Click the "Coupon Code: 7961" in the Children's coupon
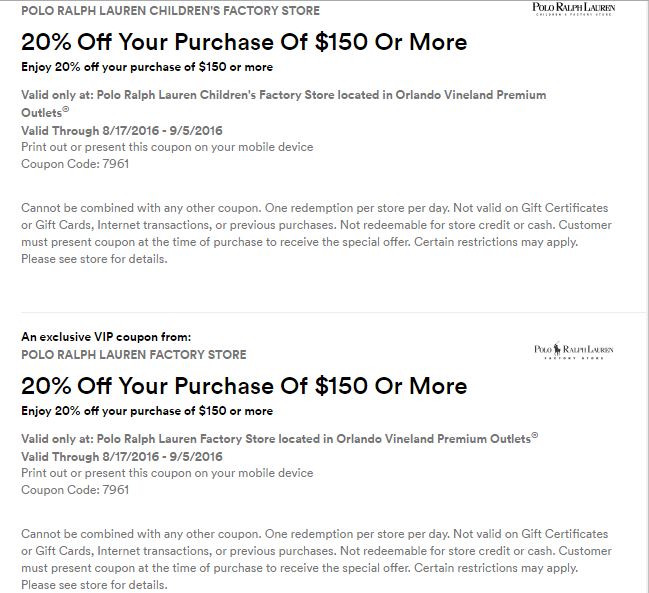The height and width of the screenshot is (593, 649). (x=75, y=163)
